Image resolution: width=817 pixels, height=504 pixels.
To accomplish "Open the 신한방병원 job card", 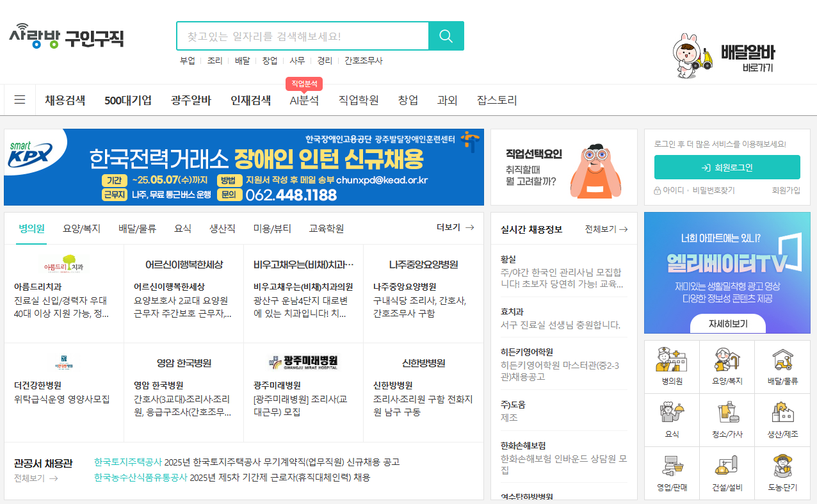I will point(423,392).
